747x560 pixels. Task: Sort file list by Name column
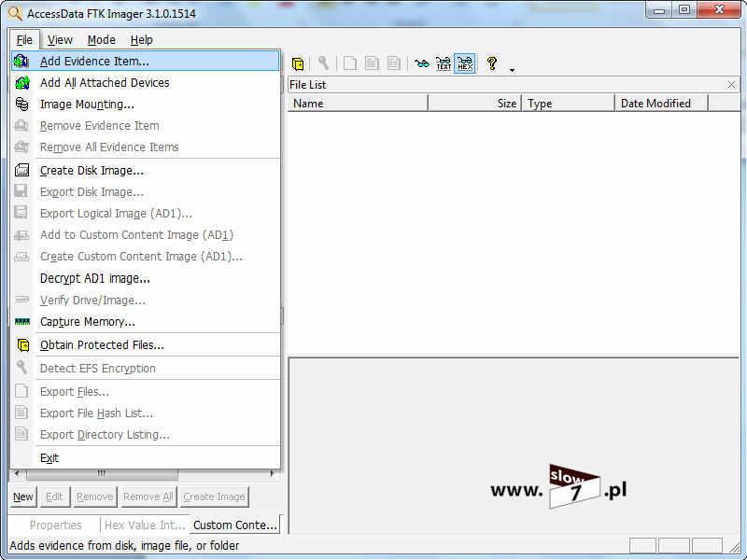pos(358,104)
